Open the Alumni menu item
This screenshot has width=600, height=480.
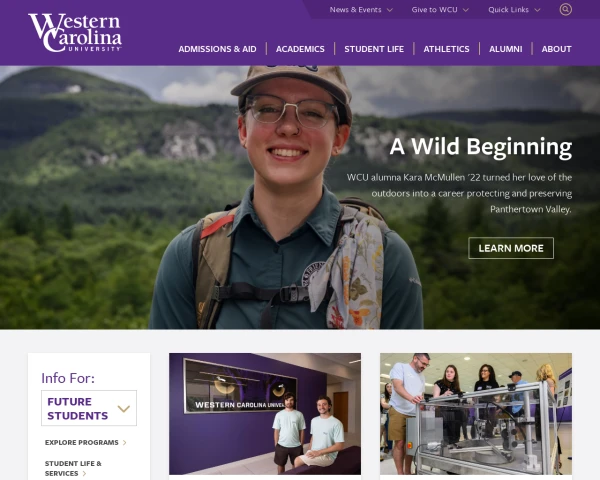(505, 49)
